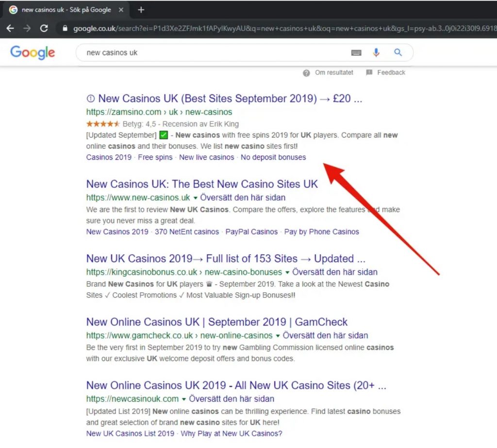This screenshot has height=448, width=497.
Task: Open the 'Pay by Phone Casinos' sitelink
Action: (322, 232)
